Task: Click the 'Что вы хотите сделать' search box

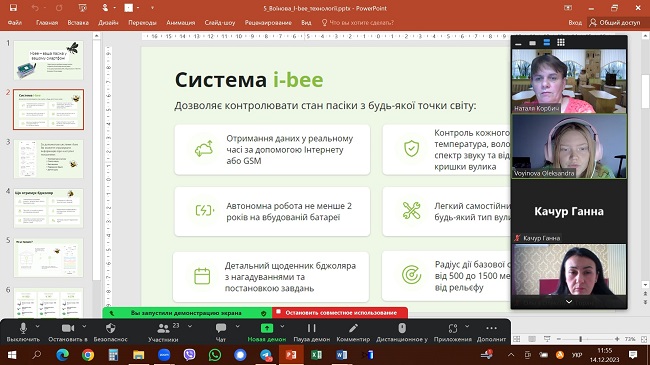Action: pos(358,22)
